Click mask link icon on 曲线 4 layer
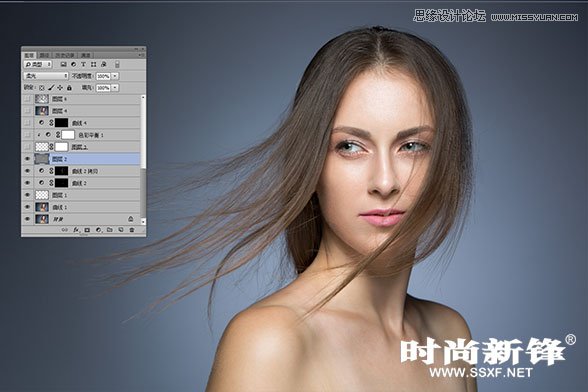Viewport: 588px width, 392px height. (x=51, y=123)
